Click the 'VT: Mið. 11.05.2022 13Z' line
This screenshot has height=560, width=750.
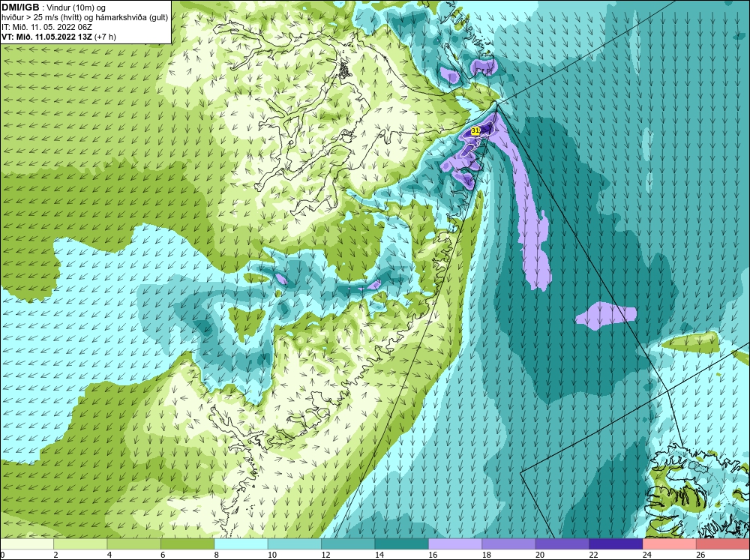coord(58,37)
